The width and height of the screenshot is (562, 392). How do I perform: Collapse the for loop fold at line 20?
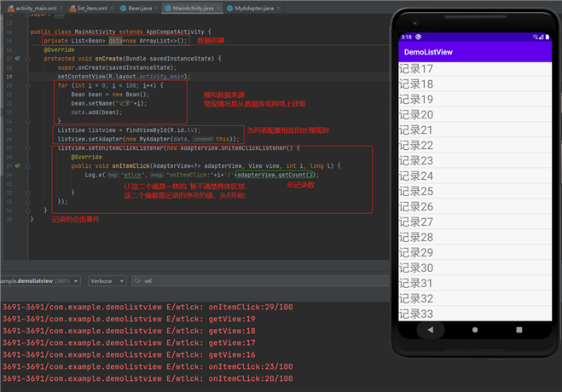pos(28,85)
